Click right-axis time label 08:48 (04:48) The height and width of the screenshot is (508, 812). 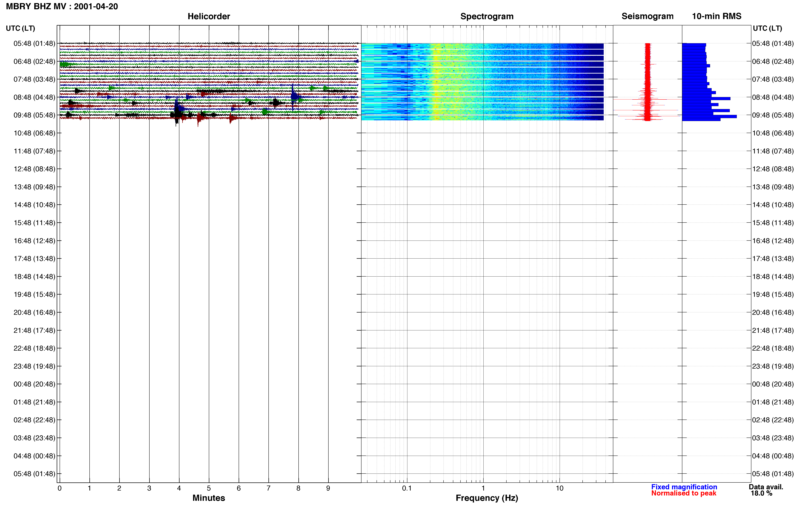pos(773,97)
